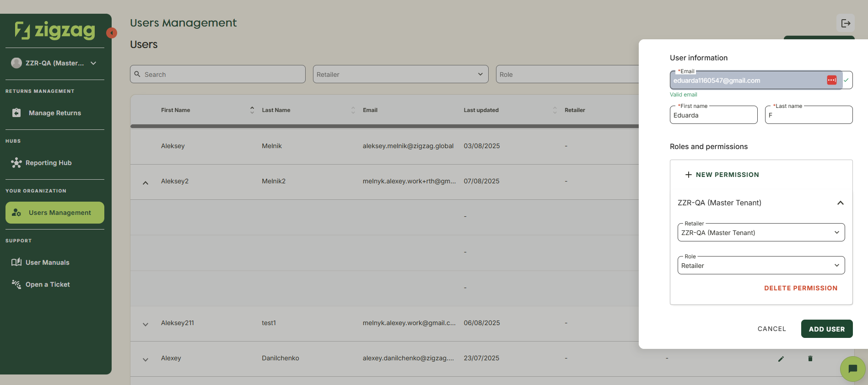Sort the table by Last updated
Screen dimensions: 868x385
click(555, 110)
